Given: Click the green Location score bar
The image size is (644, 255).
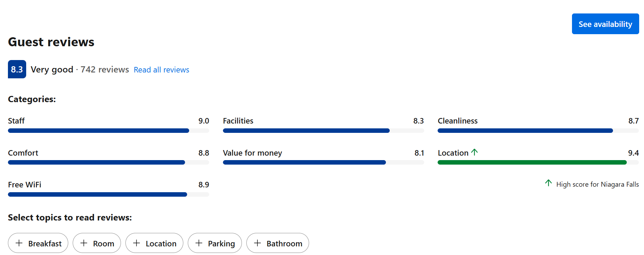Looking at the screenshot, I should coord(532,163).
